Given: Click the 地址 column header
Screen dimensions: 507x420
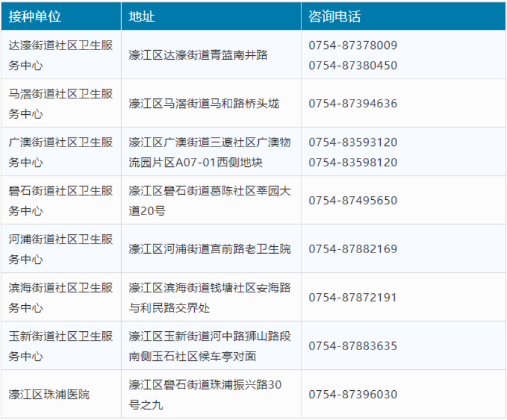Looking at the screenshot, I should coord(142,16).
